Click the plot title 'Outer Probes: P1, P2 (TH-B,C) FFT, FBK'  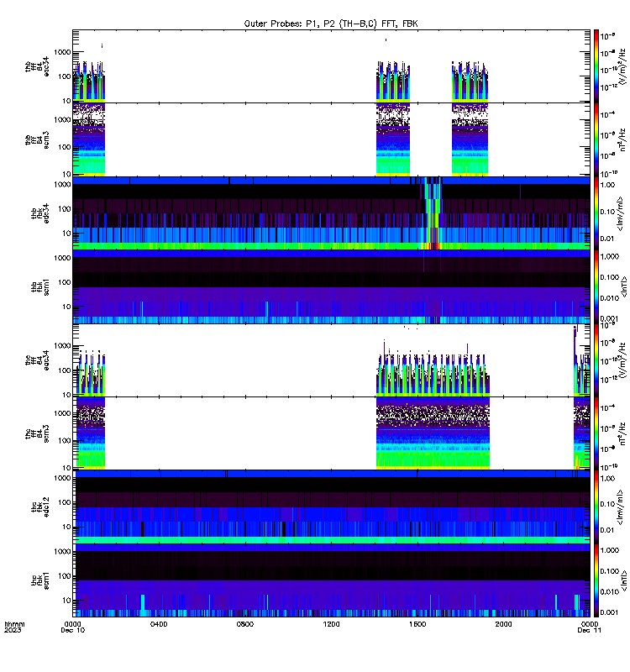(331, 24)
